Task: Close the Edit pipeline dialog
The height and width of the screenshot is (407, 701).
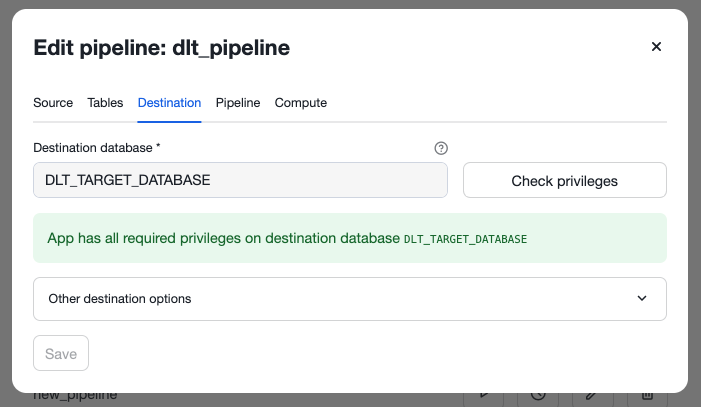Action: click(656, 47)
